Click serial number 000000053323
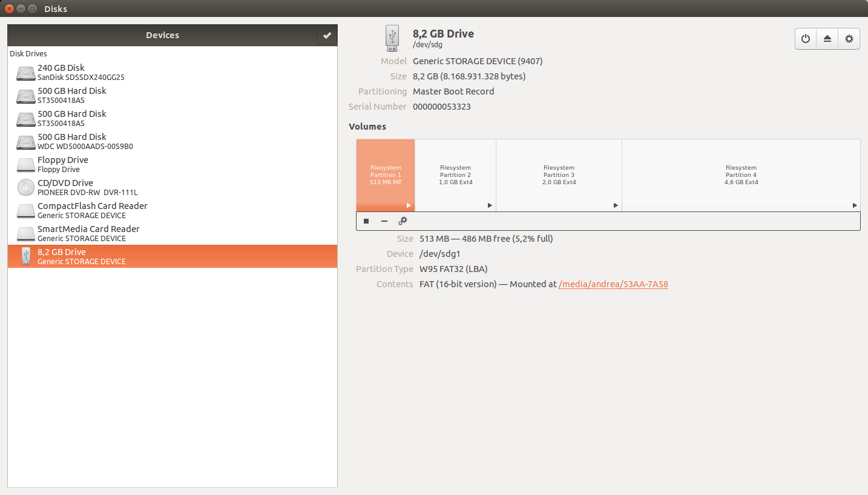The image size is (868, 495). [442, 107]
